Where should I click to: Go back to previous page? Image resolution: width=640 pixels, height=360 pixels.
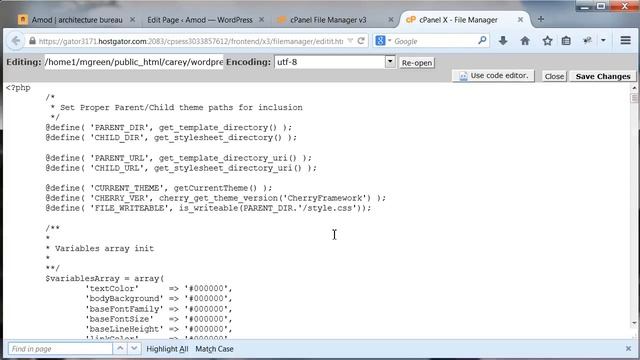[x=16, y=41]
